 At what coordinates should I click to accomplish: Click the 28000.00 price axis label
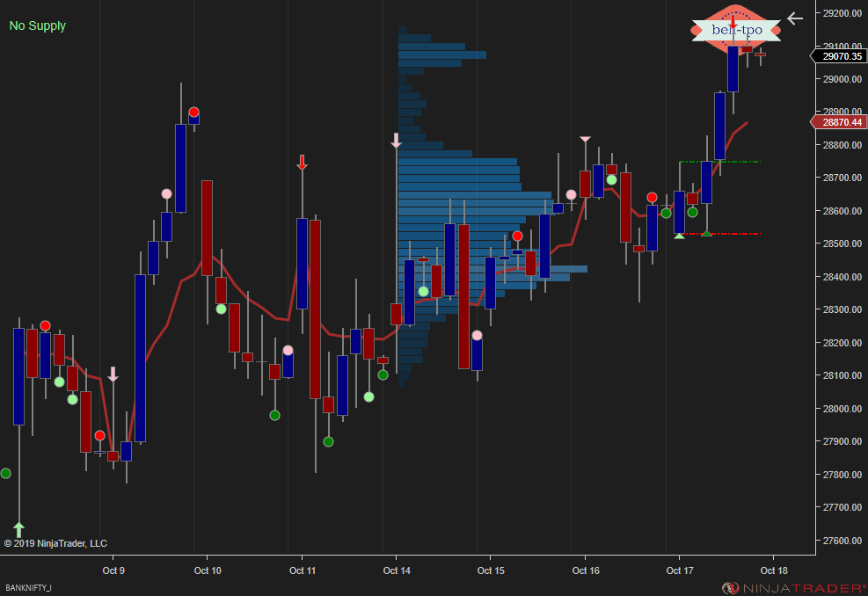[842, 409]
